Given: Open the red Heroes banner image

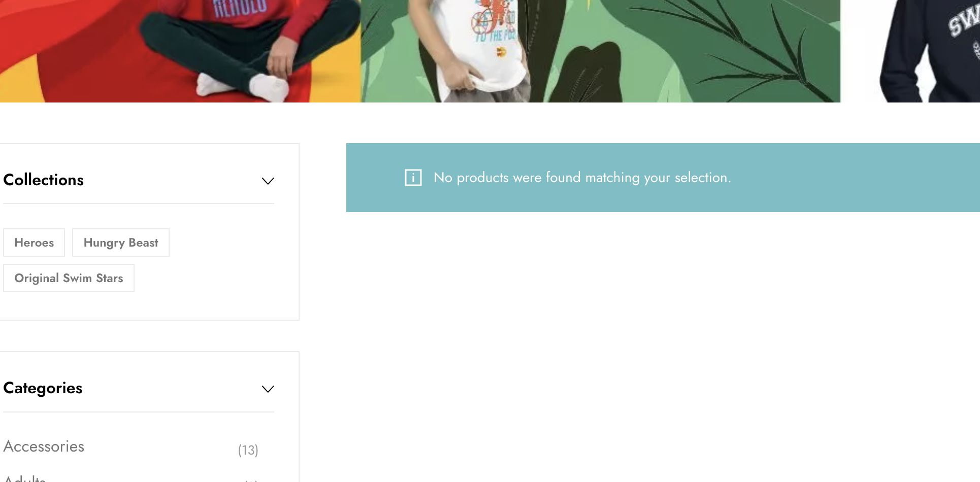Looking at the screenshot, I should point(180,51).
